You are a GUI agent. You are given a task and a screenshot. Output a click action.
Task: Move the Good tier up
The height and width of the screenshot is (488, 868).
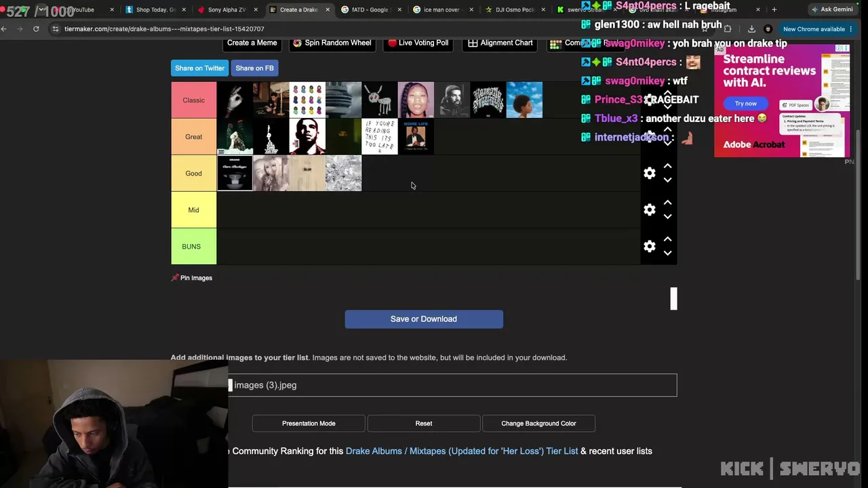667,166
